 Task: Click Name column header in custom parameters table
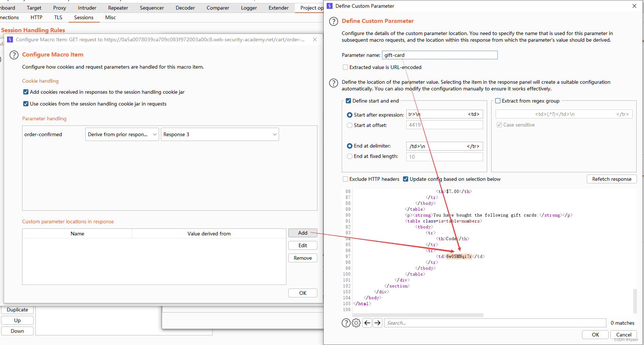pyautogui.click(x=77, y=234)
